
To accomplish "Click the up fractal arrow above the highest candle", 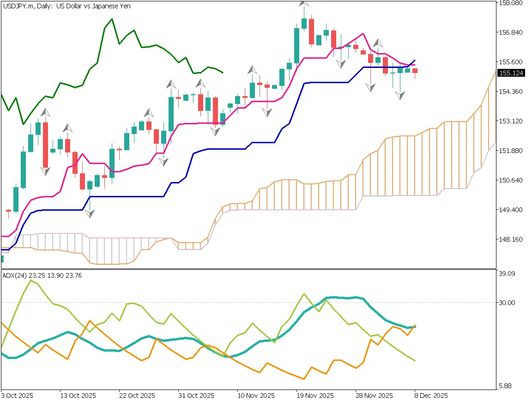I will coord(303,3).
